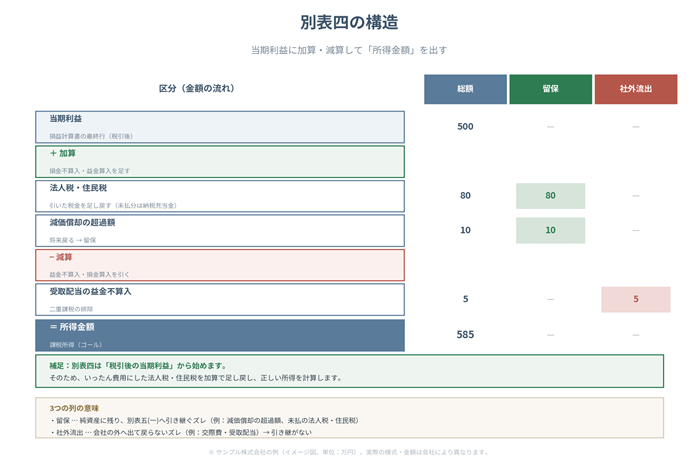Click the green highlighted 80 留保 cell
The image size is (699, 461).
(x=551, y=196)
